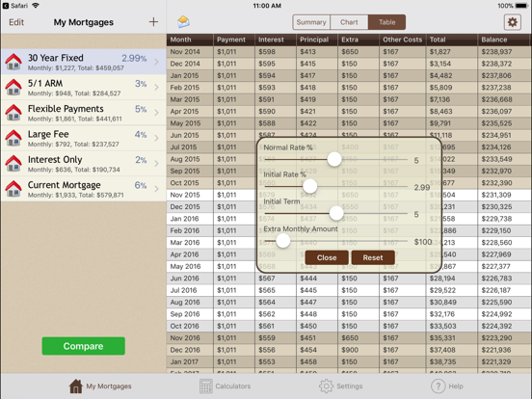Add a new mortgage with plus icon
This screenshot has width=532, height=399.
pos(153,22)
